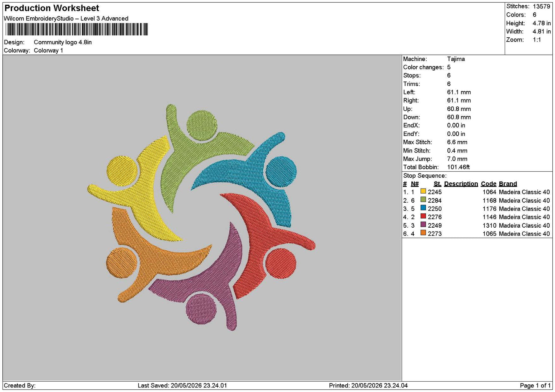Click the Colors count value 6
This screenshot has height=392, width=555.
[534, 15]
